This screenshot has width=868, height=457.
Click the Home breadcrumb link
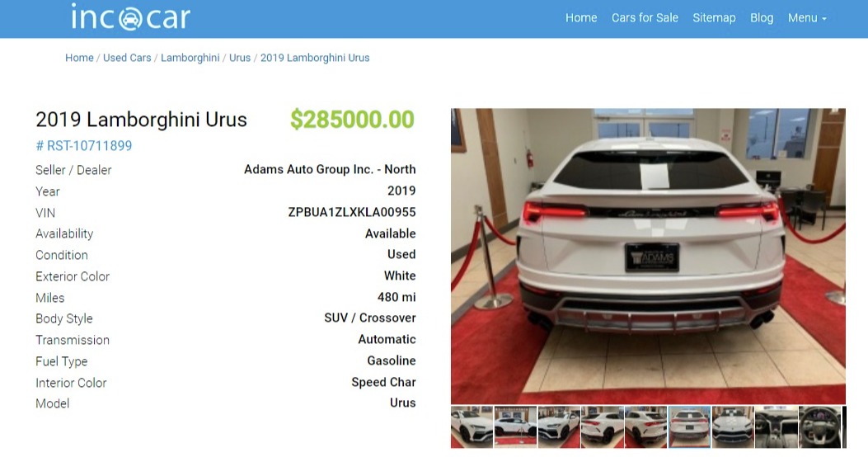[79, 58]
